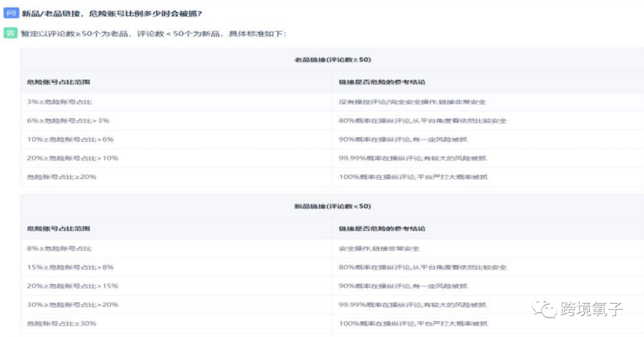Select cell 10%≥危险账号占比>6%
The image size is (644, 337).
(70, 140)
